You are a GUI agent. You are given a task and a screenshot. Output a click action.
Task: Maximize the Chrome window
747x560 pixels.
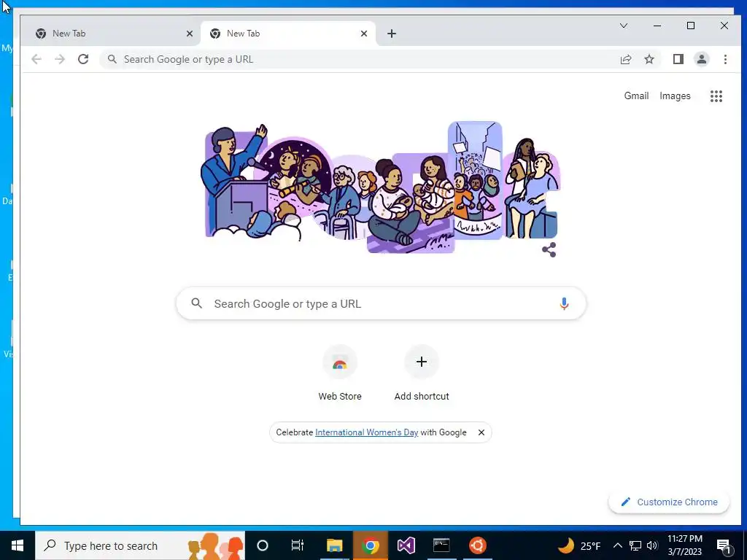click(691, 26)
